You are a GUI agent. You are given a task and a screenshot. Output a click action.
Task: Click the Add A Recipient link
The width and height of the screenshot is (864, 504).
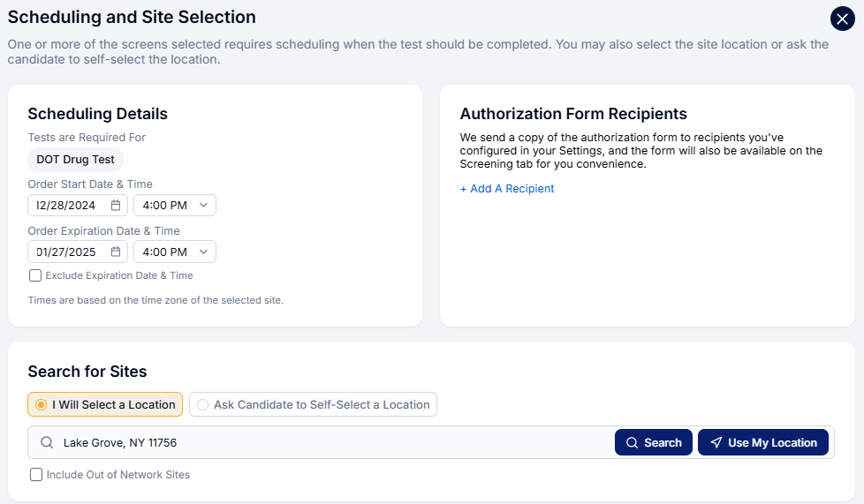[507, 188]
